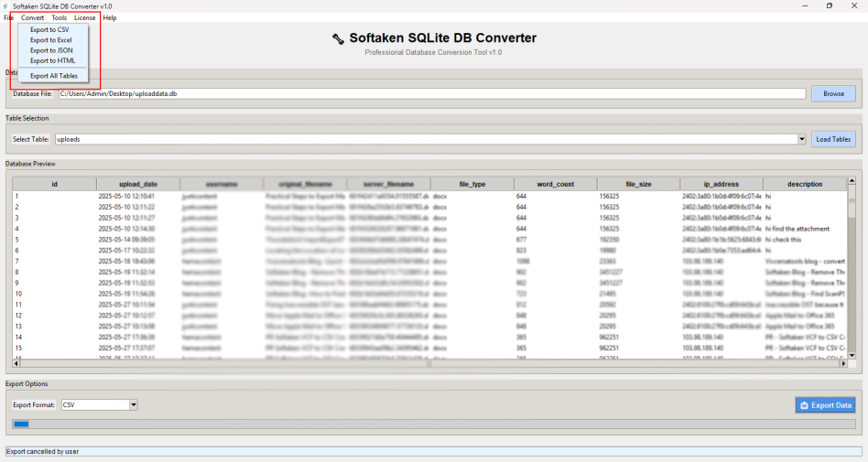Image resolution: width=868 pixels, height=462 pixels.
Task: Click the table preview's scroll-down arrow
Action: 852,355
